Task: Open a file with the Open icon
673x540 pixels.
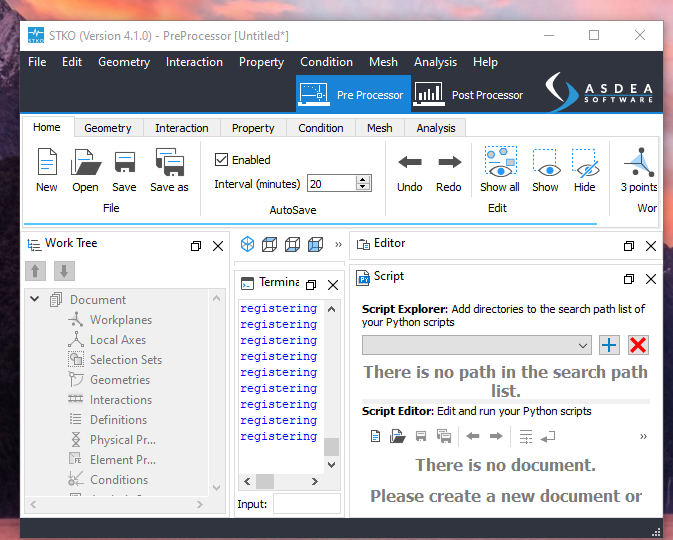Action: [x=85, y=162]
